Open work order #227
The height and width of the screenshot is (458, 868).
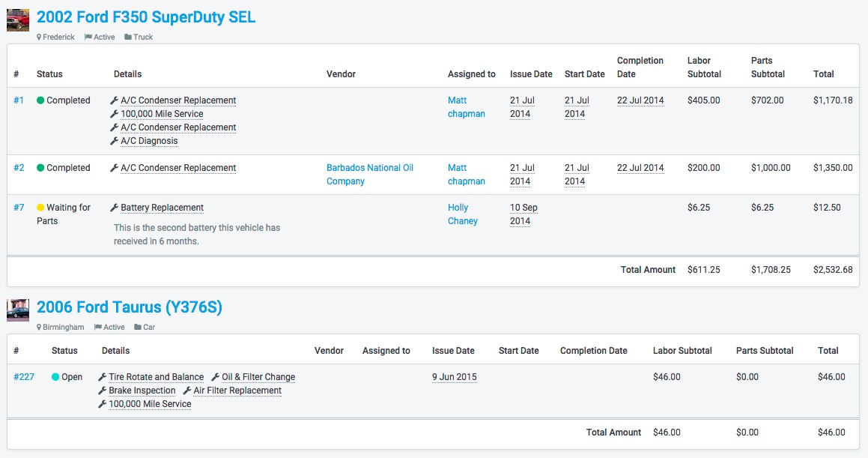tap(24, 377)
